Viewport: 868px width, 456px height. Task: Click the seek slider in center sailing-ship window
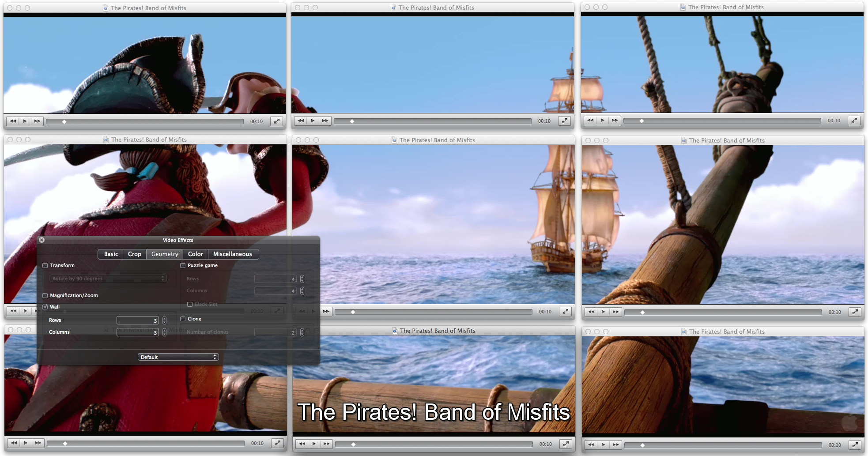[x=434, y=312]
